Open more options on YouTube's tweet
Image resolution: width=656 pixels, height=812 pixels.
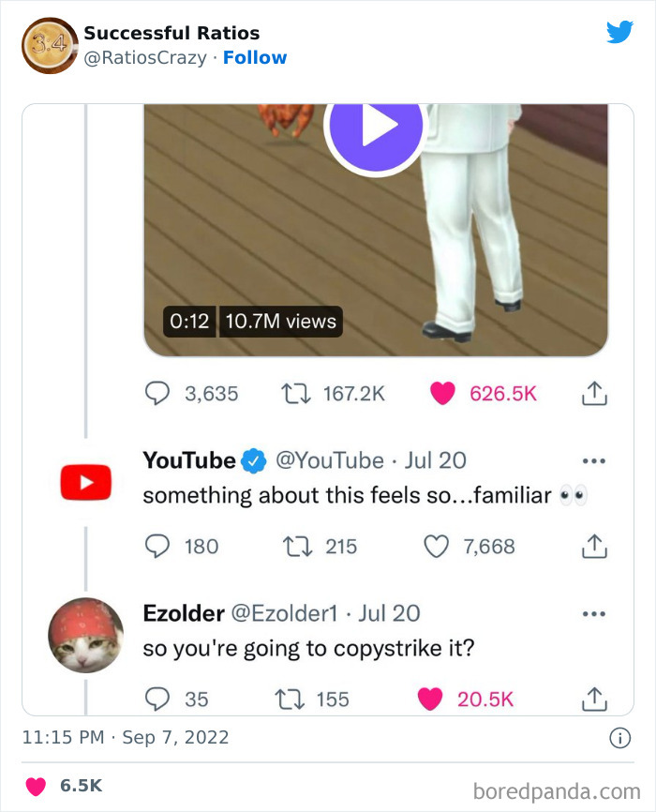coord(594,461)
